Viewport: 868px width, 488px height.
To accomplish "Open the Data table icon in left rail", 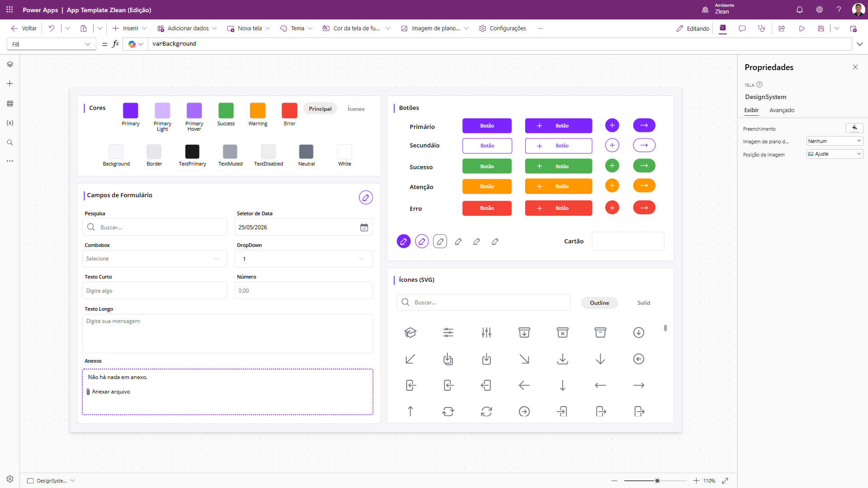I will (10, 104).
